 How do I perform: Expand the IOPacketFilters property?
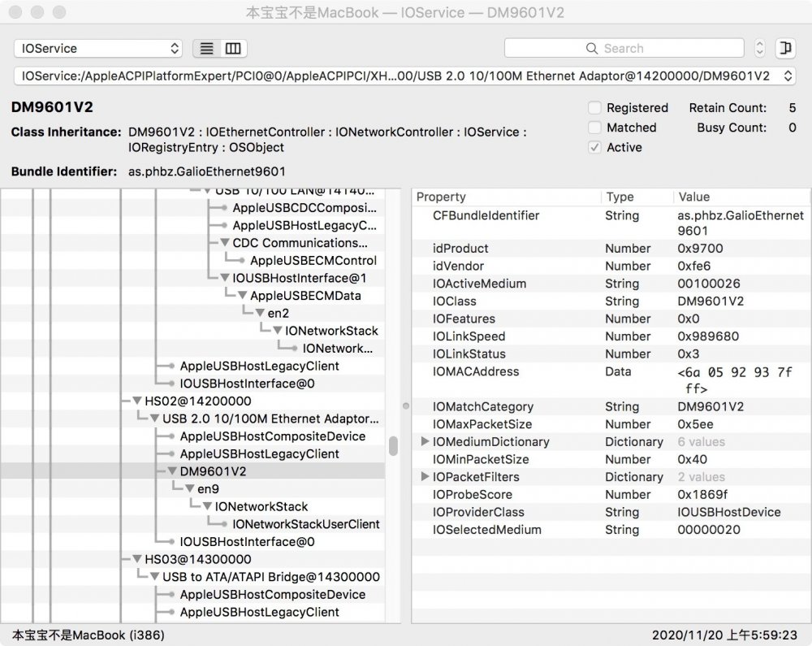coord(425,477)
